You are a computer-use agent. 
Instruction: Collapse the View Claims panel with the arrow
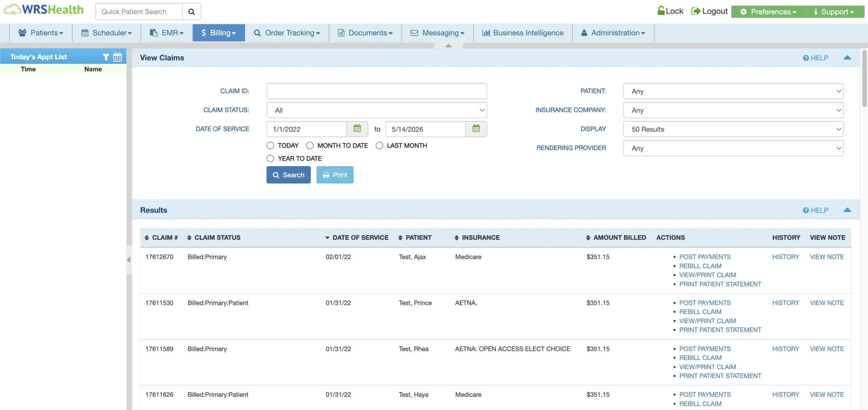pos(847,58)
